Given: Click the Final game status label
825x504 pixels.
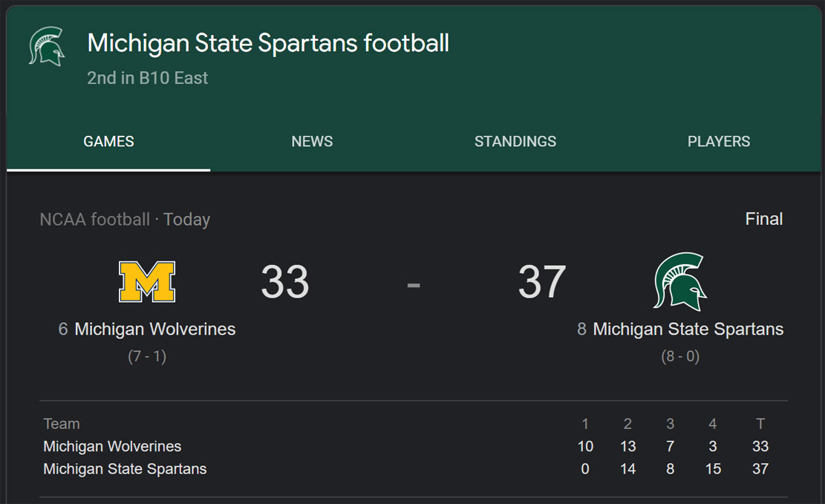Looking at the screenshot, I should click(x=764, y=219).
